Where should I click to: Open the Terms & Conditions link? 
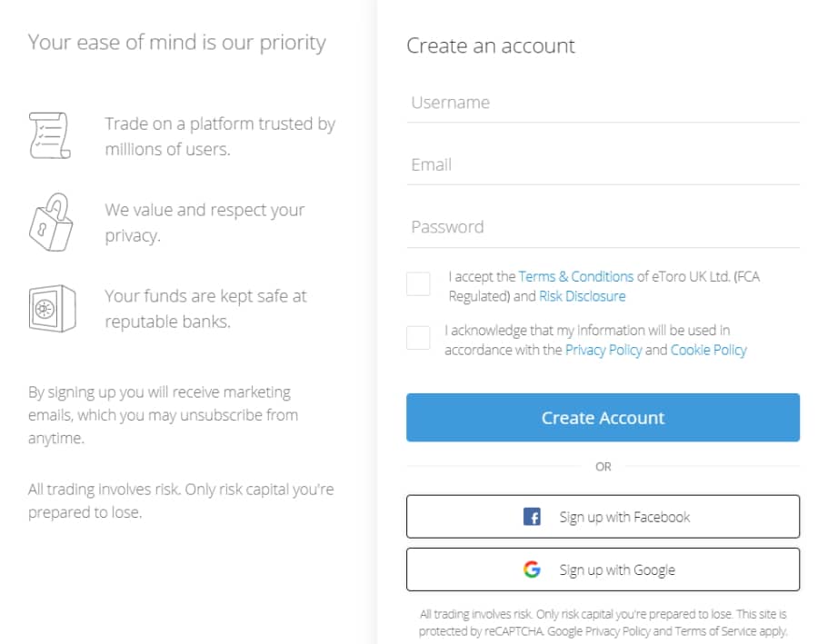coord(576,276)
